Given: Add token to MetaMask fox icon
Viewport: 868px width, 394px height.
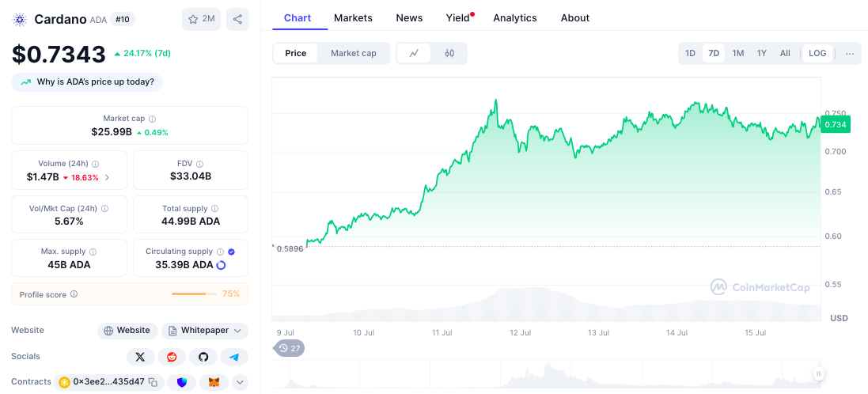Looking at the screenshot, I should point(214,382).
